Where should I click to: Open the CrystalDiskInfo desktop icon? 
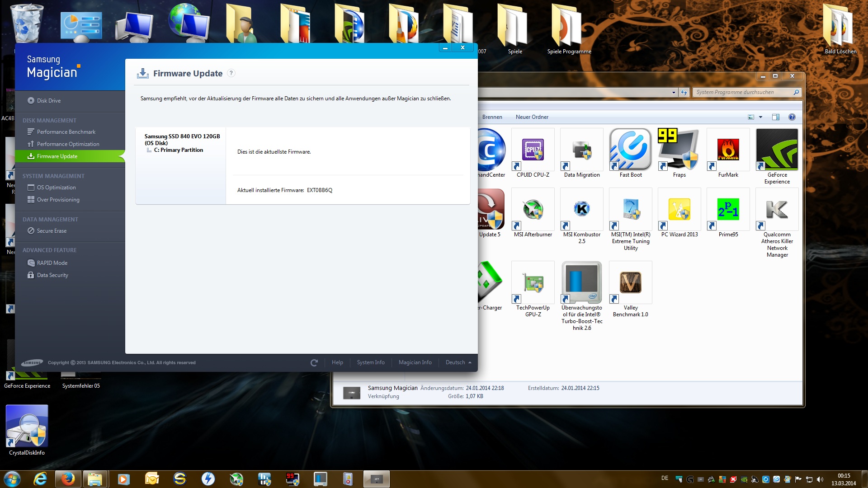tap(27, 427)
